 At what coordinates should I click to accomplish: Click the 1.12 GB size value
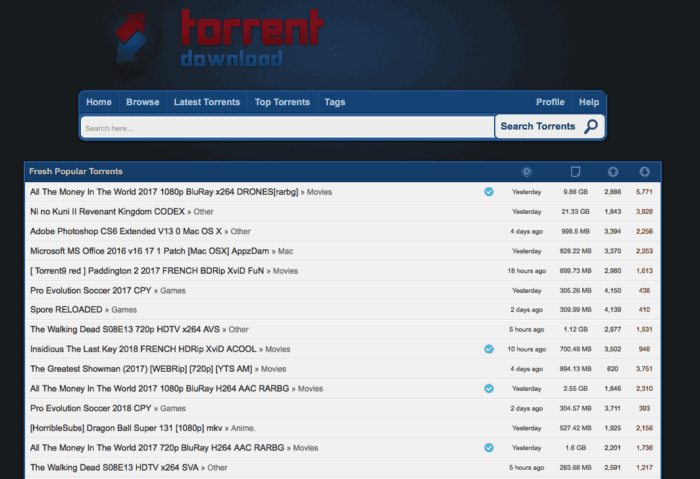[575, 329]
